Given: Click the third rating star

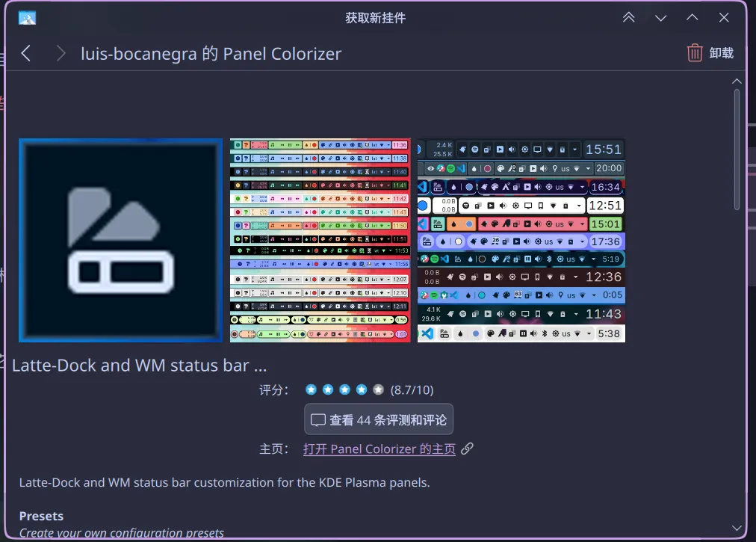Looking at the screenshot, I should pos(344,389).
